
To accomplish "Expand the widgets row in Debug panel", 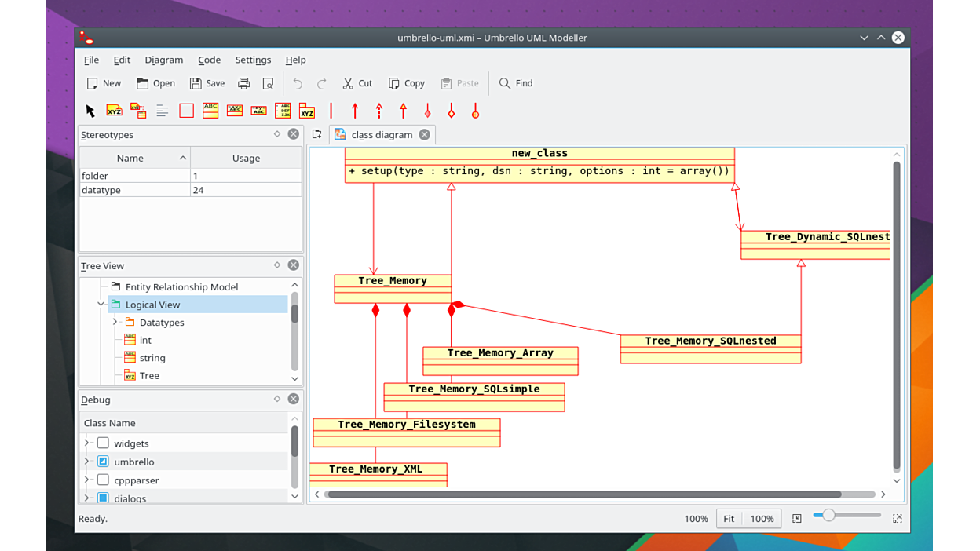I will pos(86,443).
